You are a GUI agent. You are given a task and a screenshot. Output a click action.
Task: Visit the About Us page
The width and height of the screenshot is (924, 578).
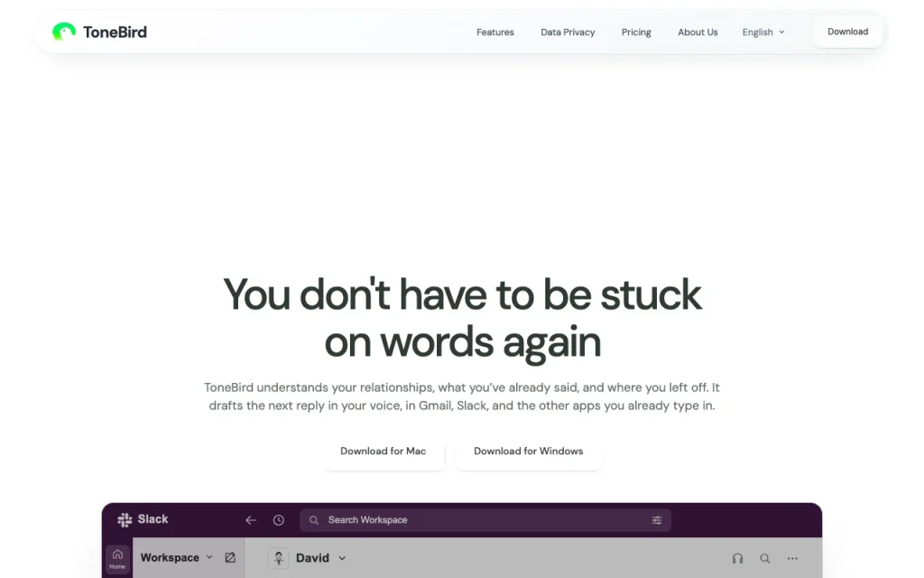point(698,32)
